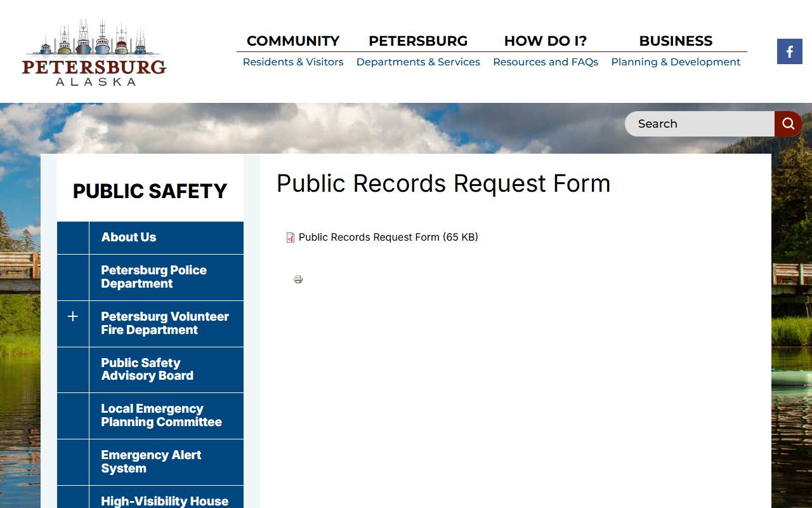Click the Petersburg Alaska logo
The width and height of the screenshot is (812, 508).
pyautogui.click(x=94, y=52)
